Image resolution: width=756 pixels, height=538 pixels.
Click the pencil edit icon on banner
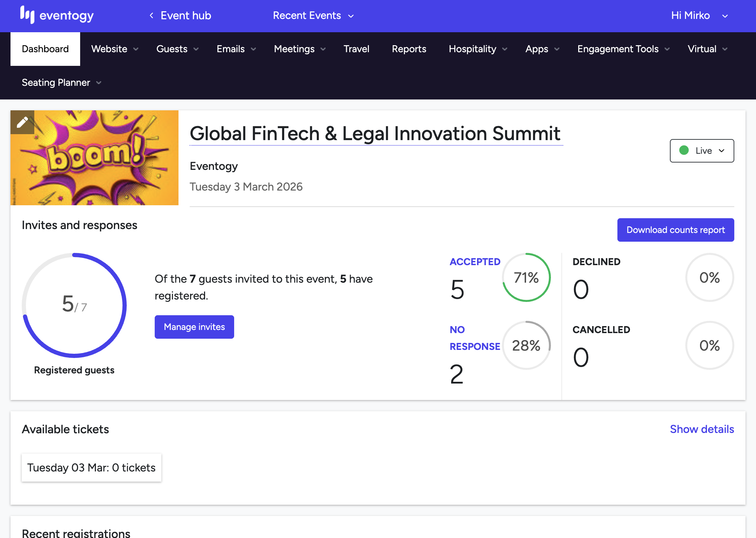(x=22, y=122)
